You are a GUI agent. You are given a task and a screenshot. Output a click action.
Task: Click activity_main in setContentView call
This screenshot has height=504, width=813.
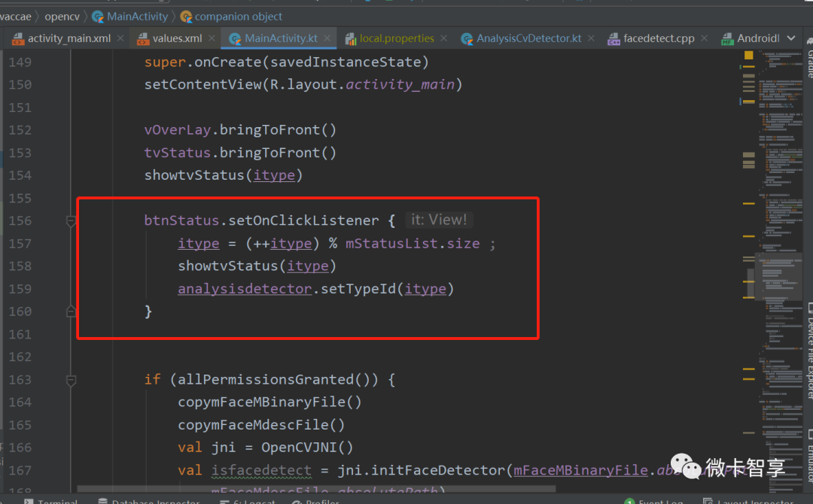(x=400, y=84)
